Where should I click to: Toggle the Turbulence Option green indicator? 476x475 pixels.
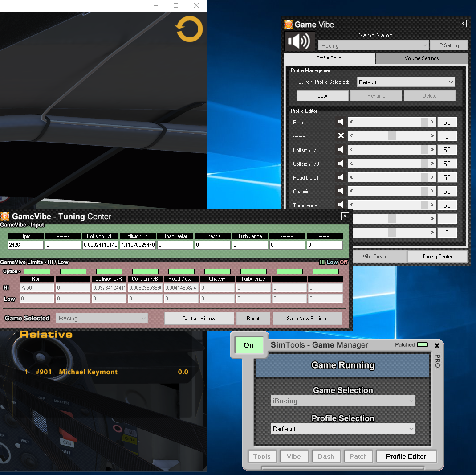tap(253, 271)
